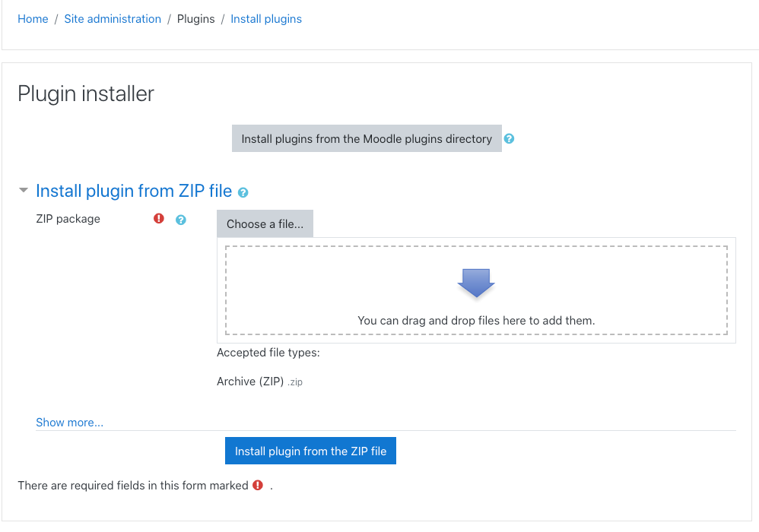Open help icon beside Install plugin from ZIP file heading
This screenshot has height=532, width=759.
[243, 192]
